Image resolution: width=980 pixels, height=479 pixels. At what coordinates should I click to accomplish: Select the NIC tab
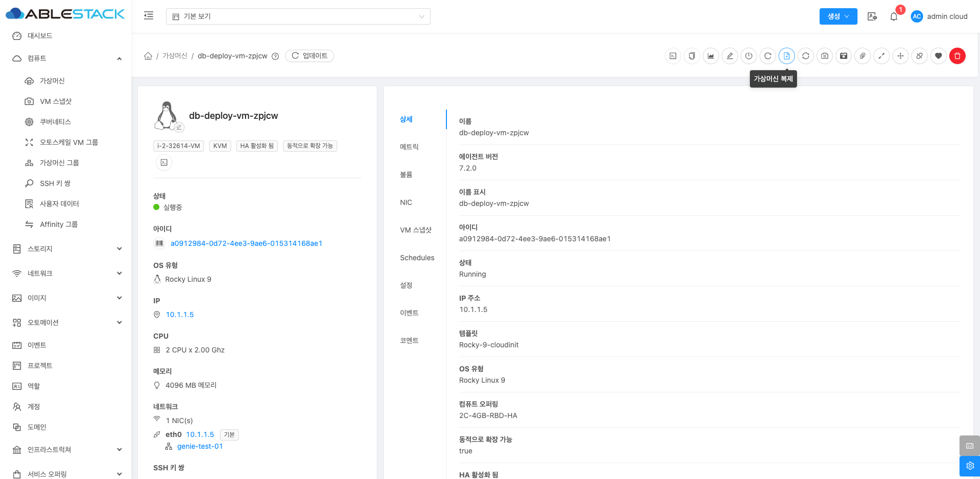(406, 202)
